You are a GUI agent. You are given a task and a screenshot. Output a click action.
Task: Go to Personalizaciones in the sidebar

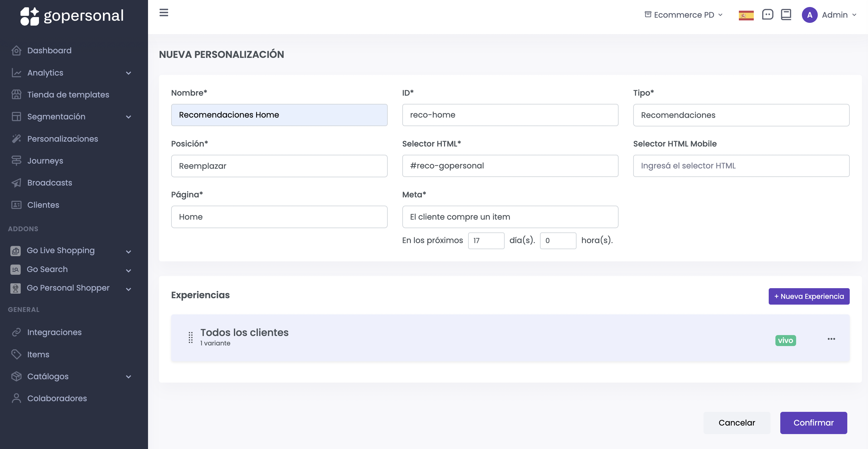[62, 139]
